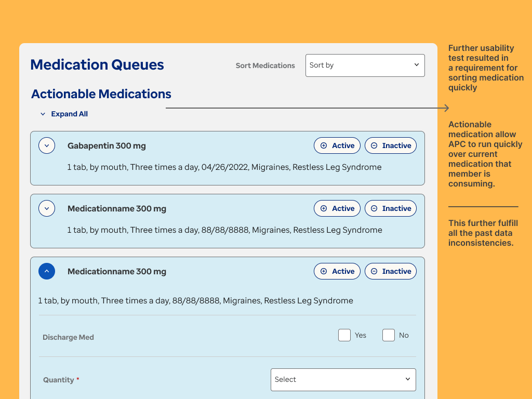Expand the Gabapentin 300 mg card chevron
The image size is (532, 399).
pyautogui.click(x=47, y=145)
